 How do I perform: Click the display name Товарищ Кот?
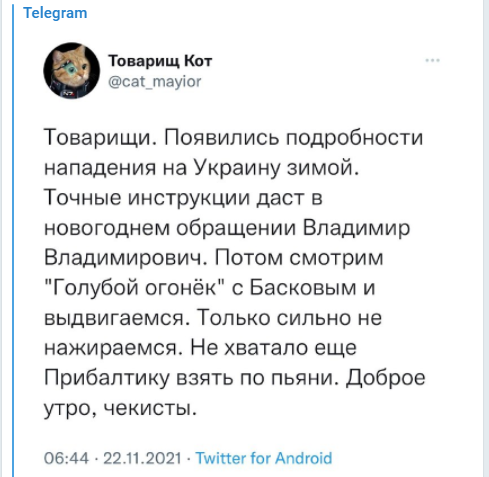(160, 61)
